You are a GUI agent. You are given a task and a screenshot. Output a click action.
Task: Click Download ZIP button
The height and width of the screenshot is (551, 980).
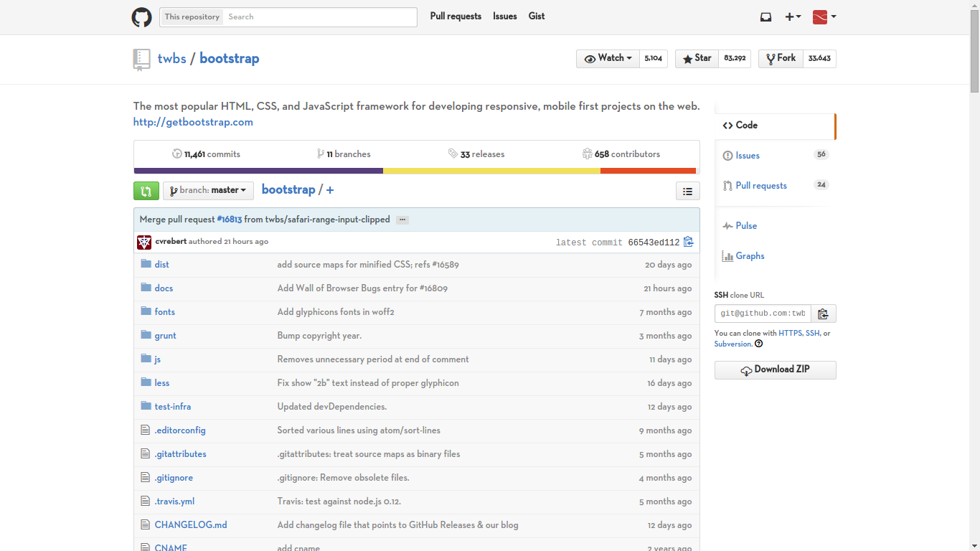point(775,369)
